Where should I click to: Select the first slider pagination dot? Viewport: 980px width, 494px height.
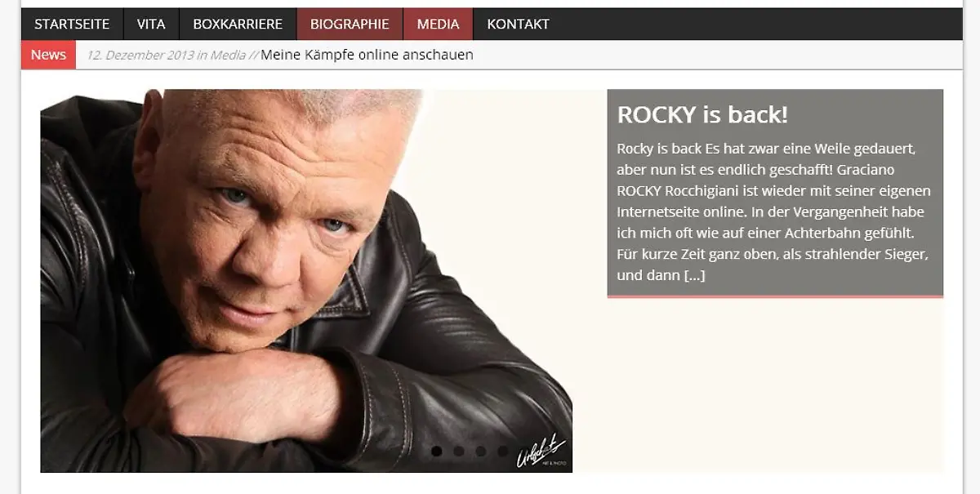click(437, 451)
